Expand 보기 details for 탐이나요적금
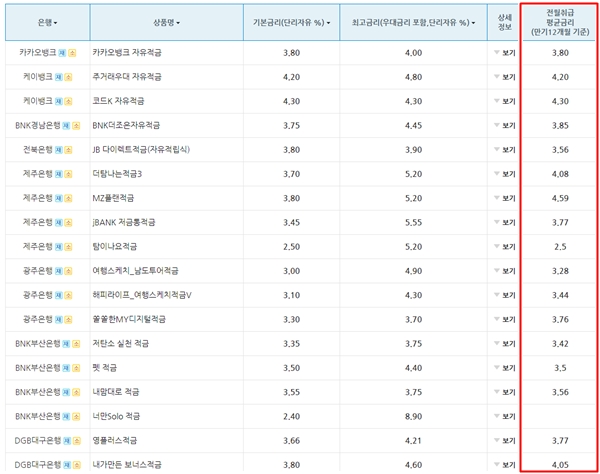Screen dimensions: 600x474 505,247
